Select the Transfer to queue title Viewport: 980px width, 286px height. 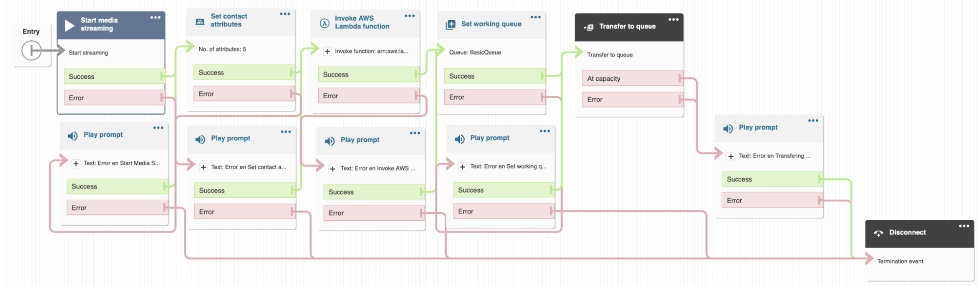click(627, 26)
